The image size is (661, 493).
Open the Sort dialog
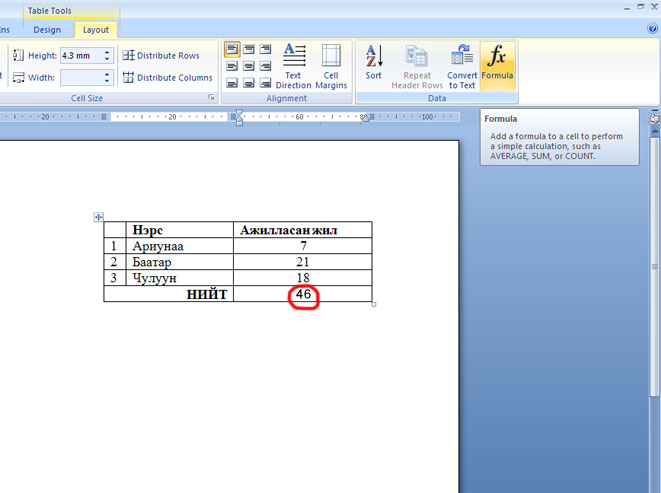click(x=373, y=62)
